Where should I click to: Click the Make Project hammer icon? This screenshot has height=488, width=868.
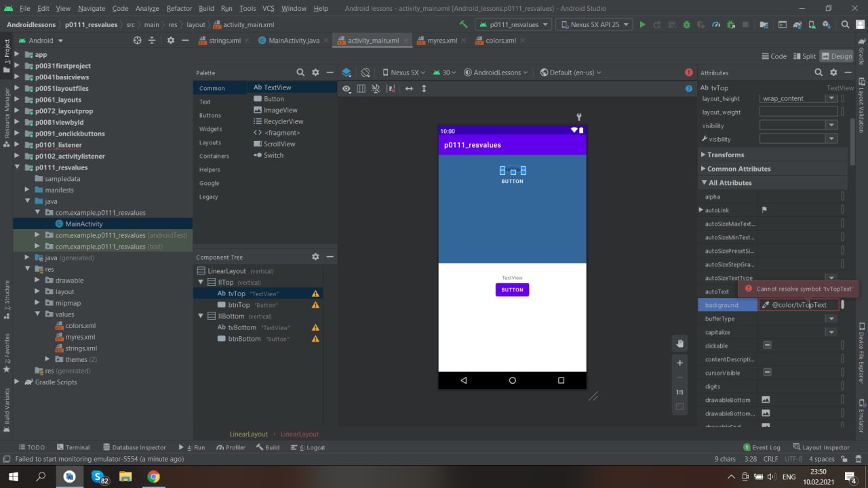463,24
